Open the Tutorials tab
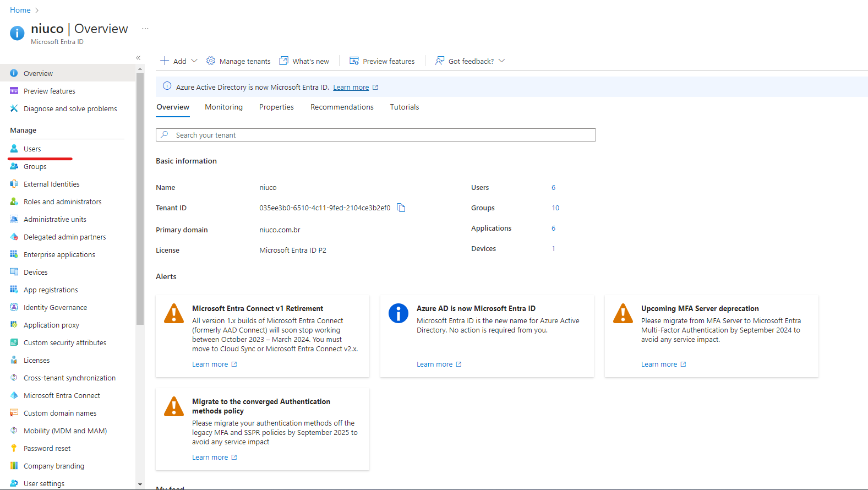Screen dimensions: 868x490 click(405, 107)
